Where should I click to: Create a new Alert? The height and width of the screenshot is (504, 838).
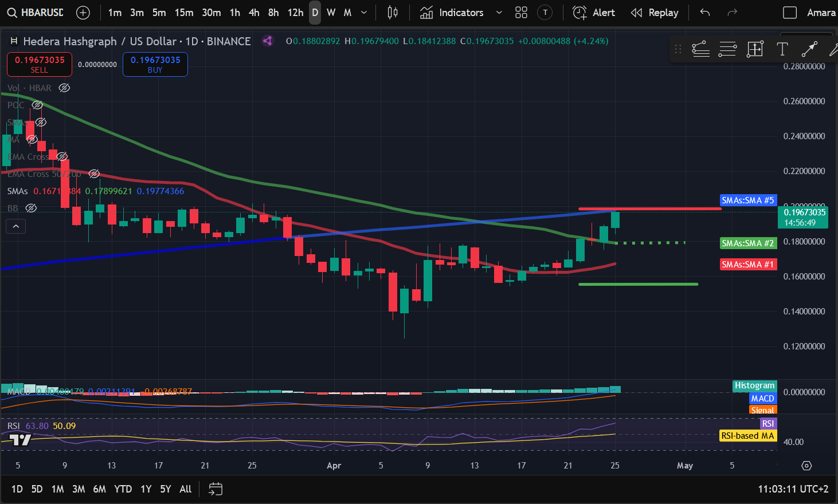coord(594,13)
